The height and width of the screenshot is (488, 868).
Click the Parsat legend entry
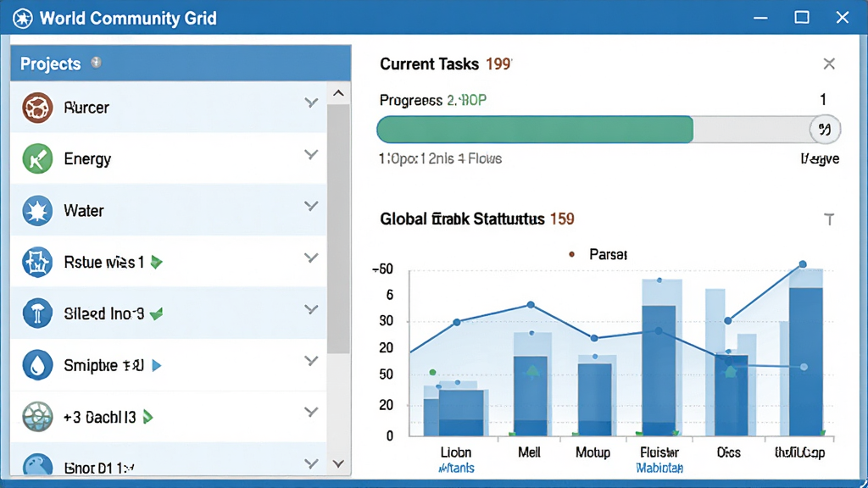(x=598, y=254)
